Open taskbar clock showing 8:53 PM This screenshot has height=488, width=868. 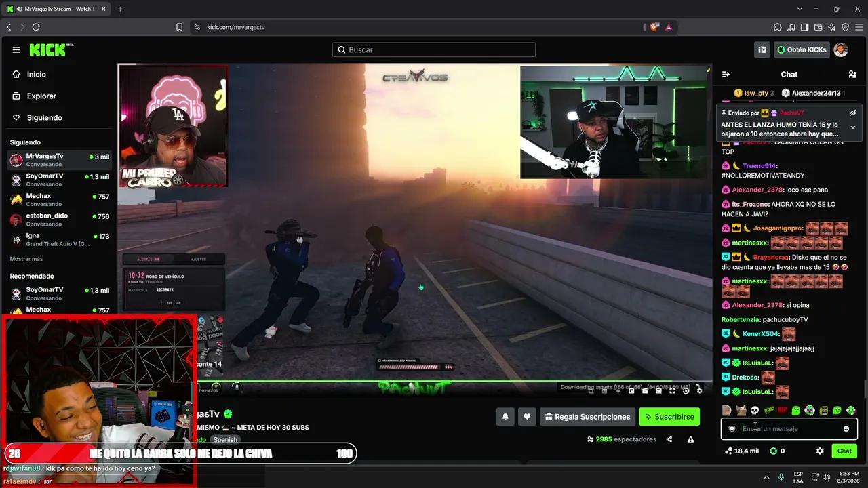click(848, 476)
